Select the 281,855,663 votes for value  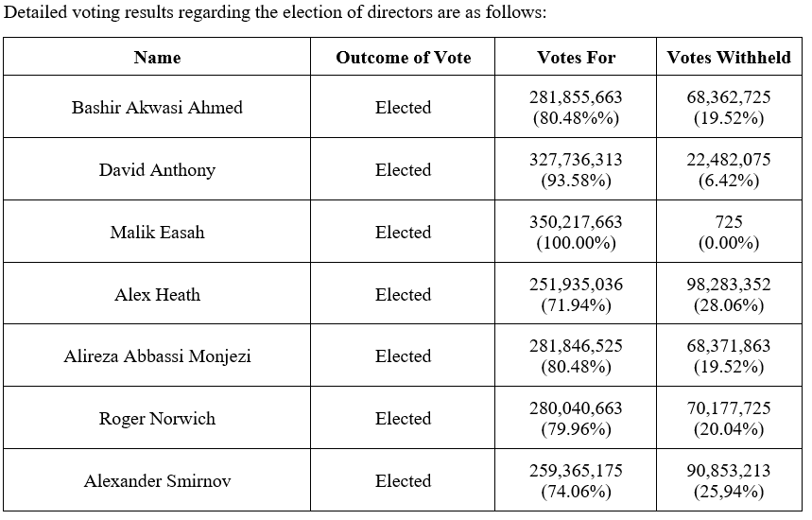[576, 98]
